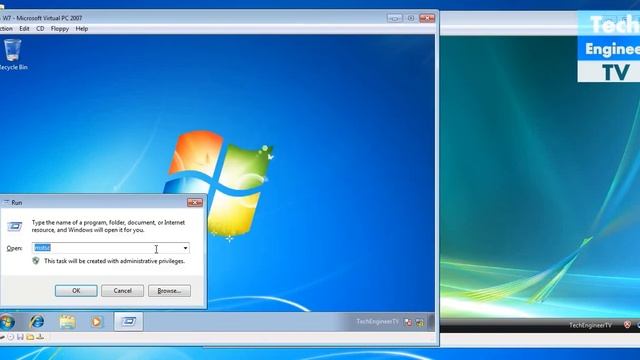Close the W7 Virtual PC window
The height and width of the screenshot is (360, 640).
[x=427, y=18]
